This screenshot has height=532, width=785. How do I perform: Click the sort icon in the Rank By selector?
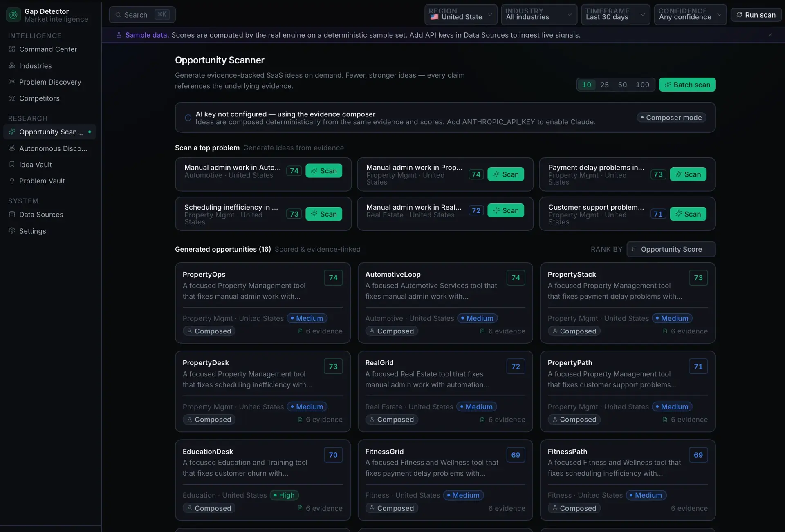point(634,249)
